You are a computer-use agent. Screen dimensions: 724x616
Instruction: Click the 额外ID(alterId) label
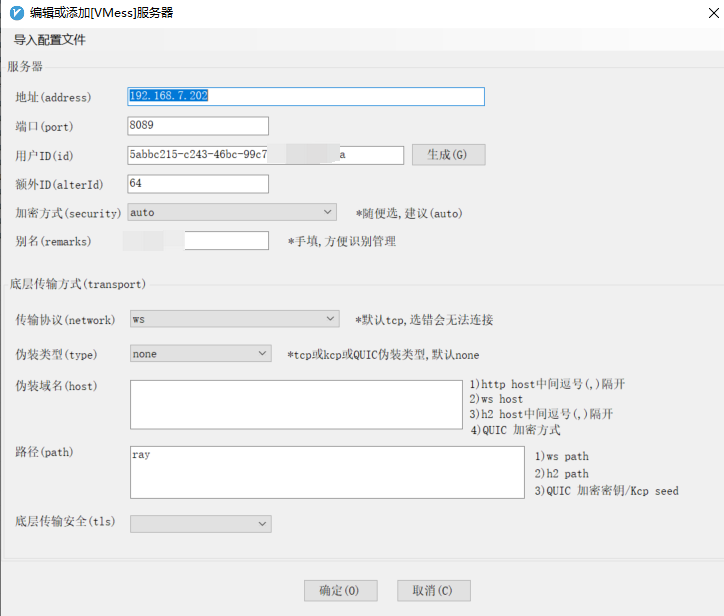pos(59,185)
